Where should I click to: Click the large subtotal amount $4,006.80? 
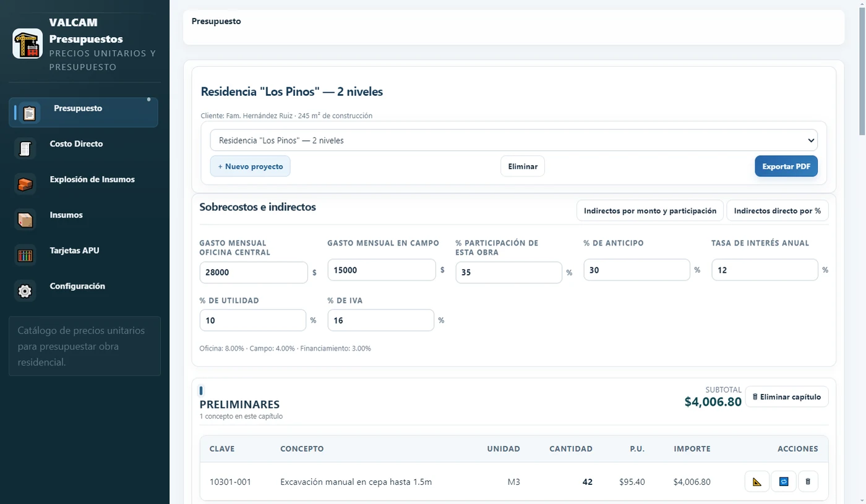(x=713, y=402)
